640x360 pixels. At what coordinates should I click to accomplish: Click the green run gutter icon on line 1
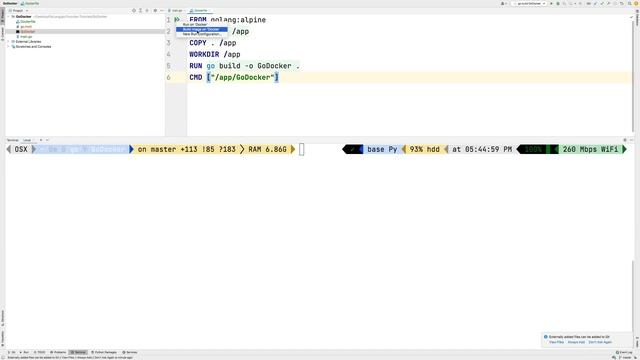(177, 20)
